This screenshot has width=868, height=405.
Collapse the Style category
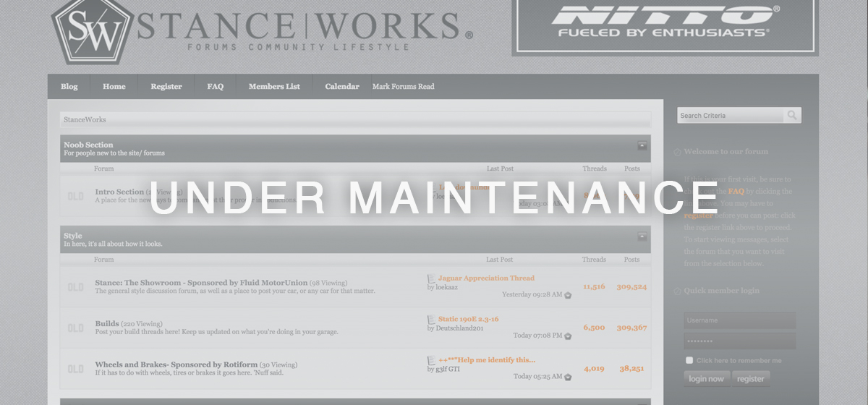point(642,236)
